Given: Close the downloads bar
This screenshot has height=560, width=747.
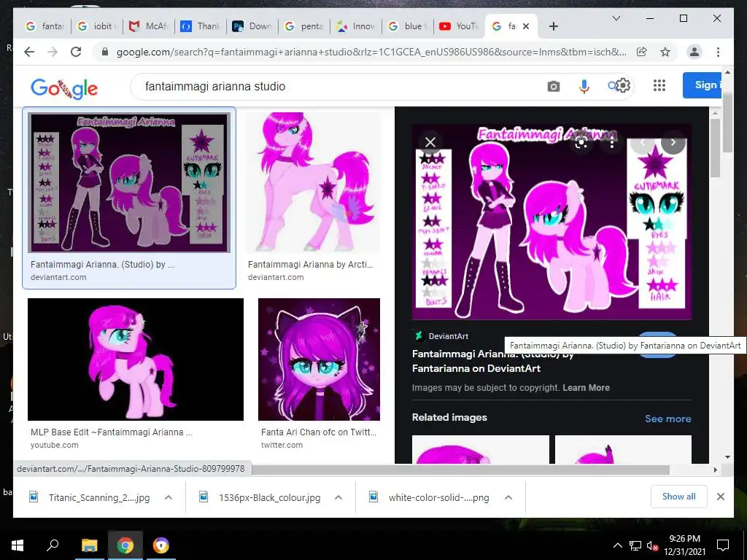Looking at the screenshot, I should (720, 497).
